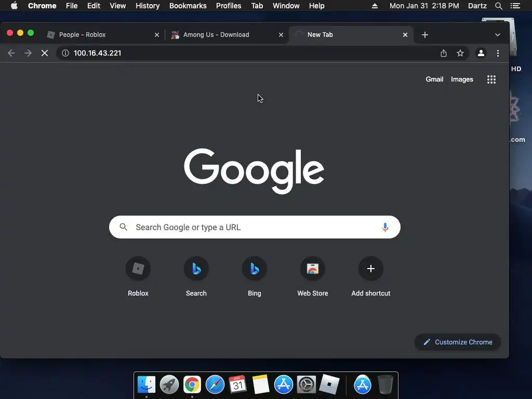Switch to the People - Roblox tab
The height and width of the screenshot is (399, 532).
coord(102,35)
